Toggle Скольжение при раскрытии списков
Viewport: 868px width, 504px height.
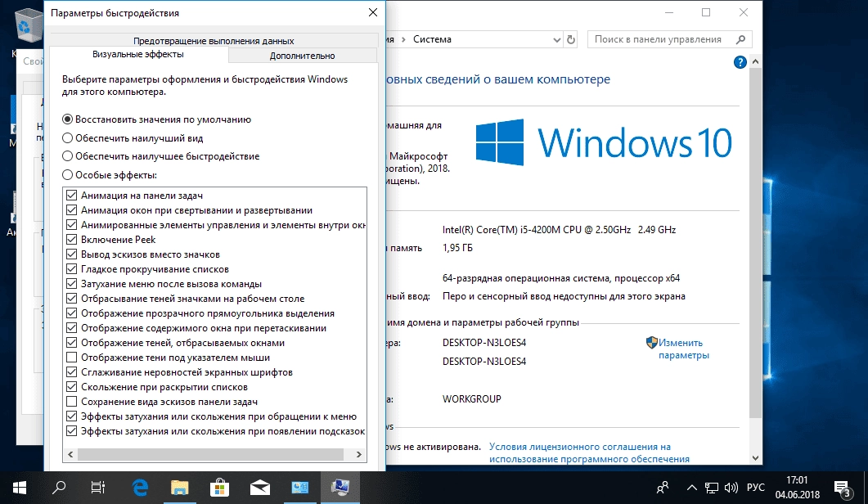point(71,386)
